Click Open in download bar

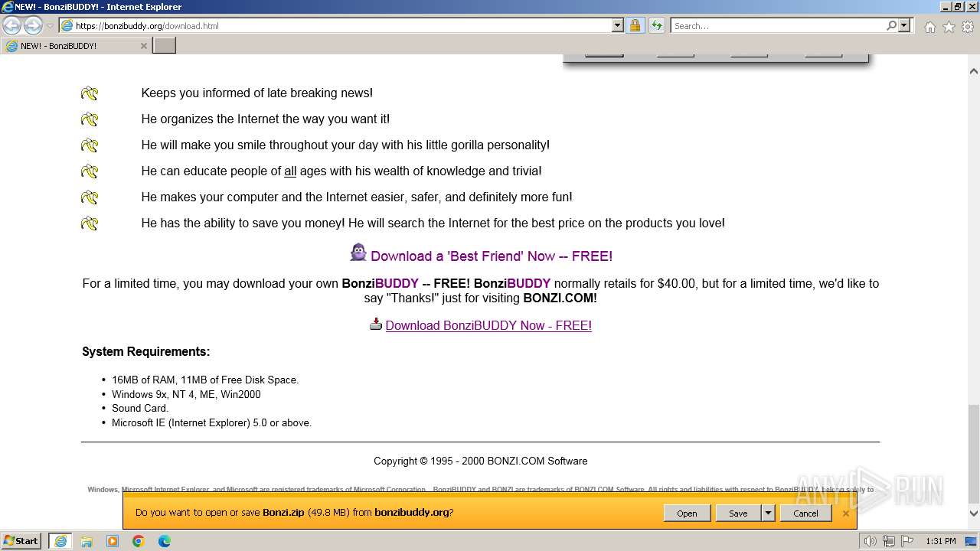pos(687,514)
